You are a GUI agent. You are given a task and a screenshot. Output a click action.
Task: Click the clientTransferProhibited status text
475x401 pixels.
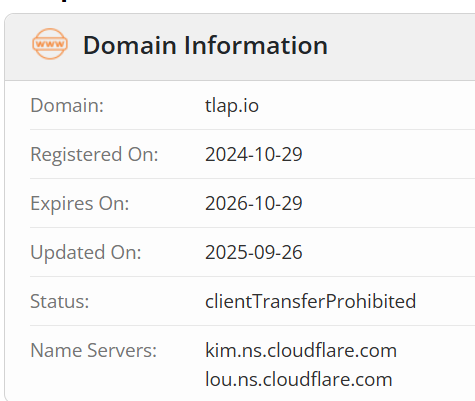311,301
